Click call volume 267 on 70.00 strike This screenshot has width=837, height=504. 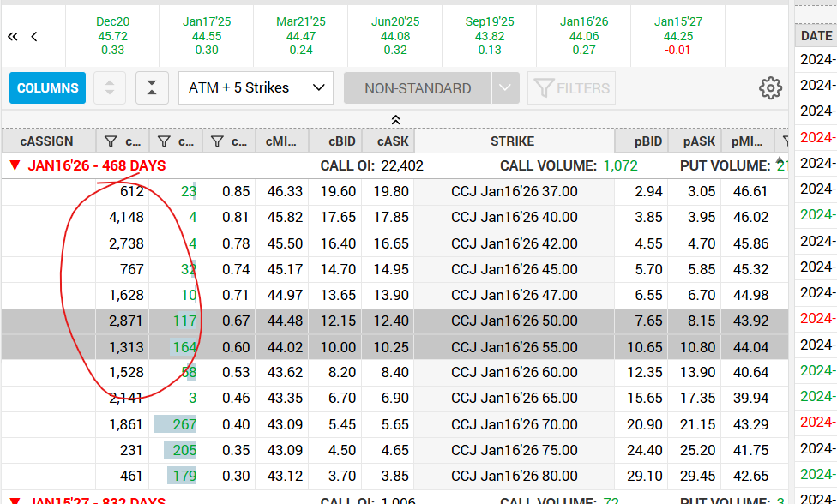click(x=184, y=424)
